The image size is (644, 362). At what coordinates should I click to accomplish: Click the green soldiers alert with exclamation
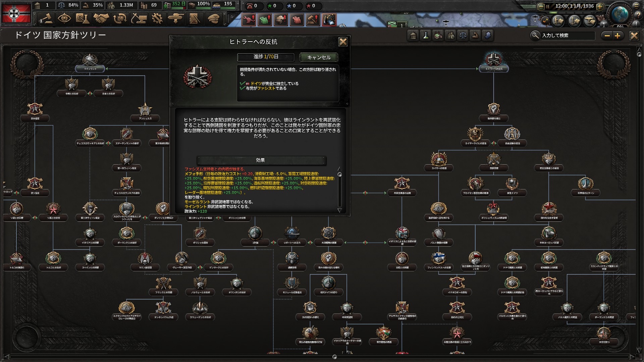265,20
